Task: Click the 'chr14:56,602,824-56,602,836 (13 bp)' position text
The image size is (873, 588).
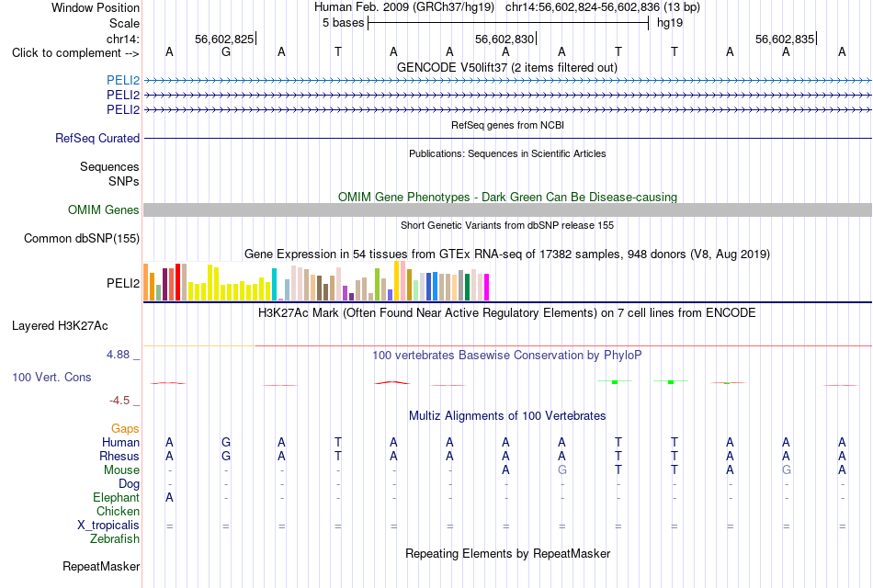Action: pyautogui.click(x=603, y=7)
